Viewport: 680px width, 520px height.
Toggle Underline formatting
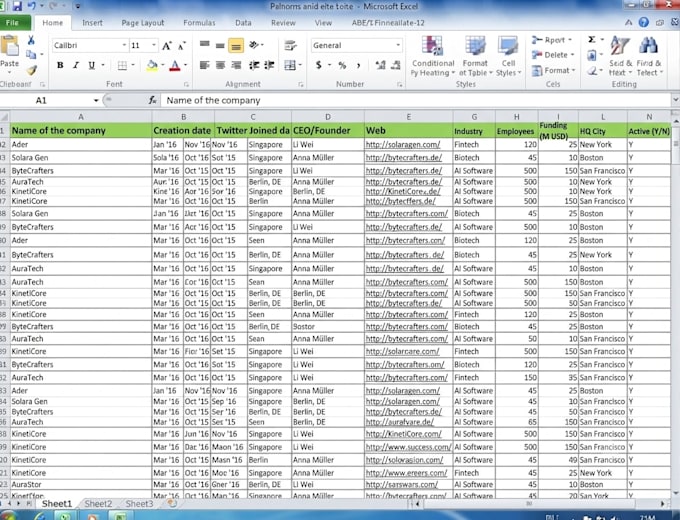coord(92,65)
